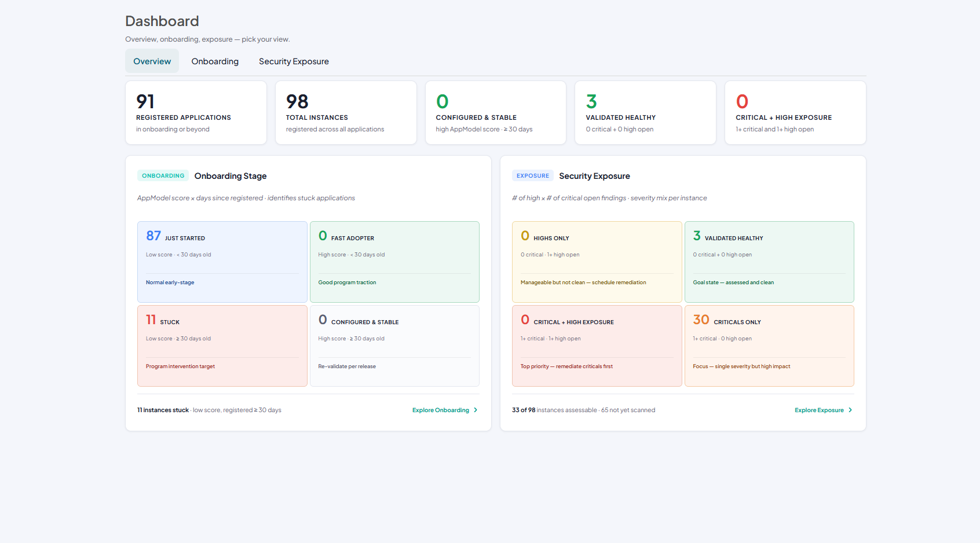Select the top Configured & Stable summary card

pos(496,112)
